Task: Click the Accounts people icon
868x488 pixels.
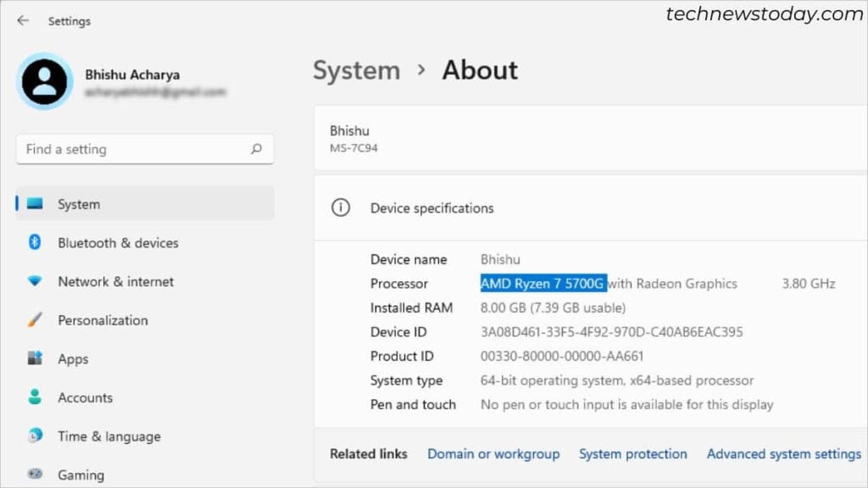Action: point(34,397)
